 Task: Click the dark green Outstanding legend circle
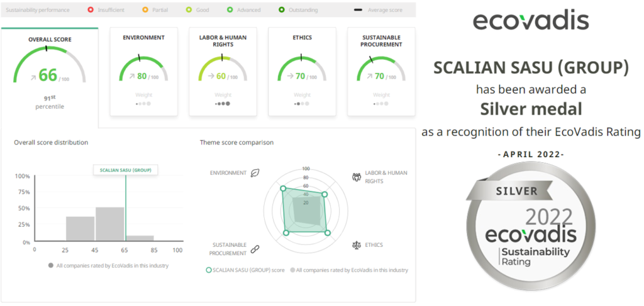(x=281, y=10)
